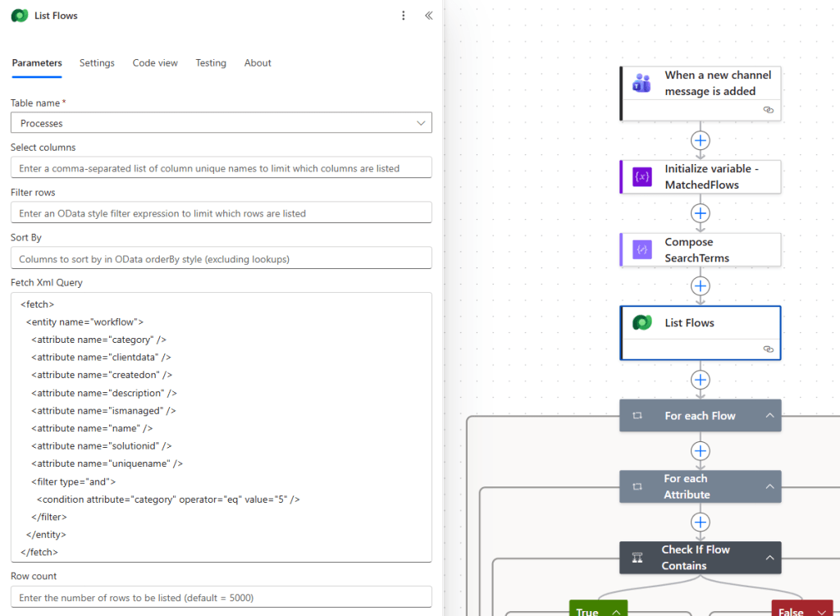Collapse the For each Attribute loop
Screen dimensions: 840x616
click(769, 486)
